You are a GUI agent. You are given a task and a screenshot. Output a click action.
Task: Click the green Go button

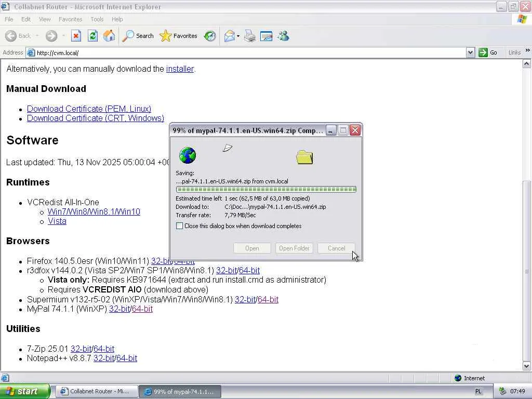pyautogui.click(x=488, y=52)
